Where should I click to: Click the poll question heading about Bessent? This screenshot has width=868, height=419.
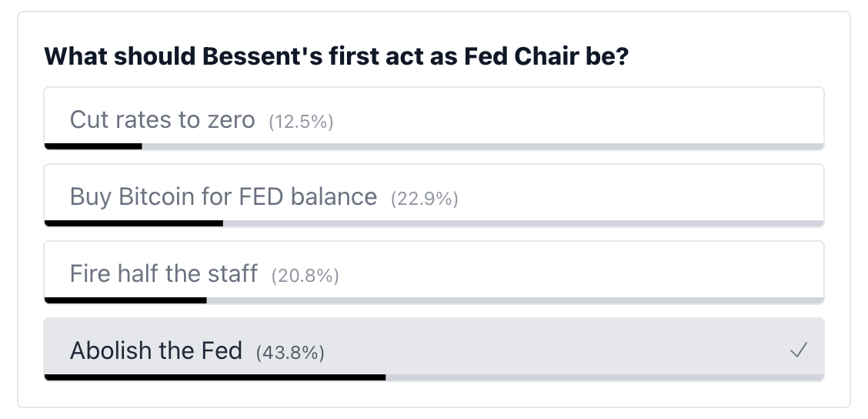tap(337, 58)
